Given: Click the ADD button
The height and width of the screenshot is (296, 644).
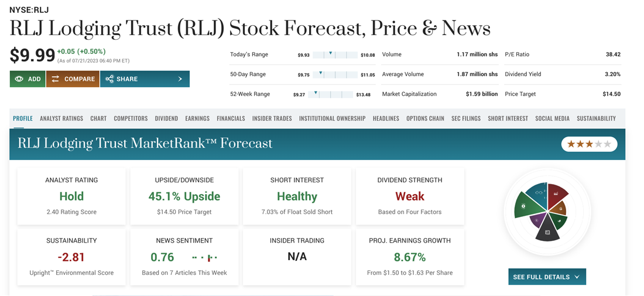Looking at the screenshot, I should 28,79.
